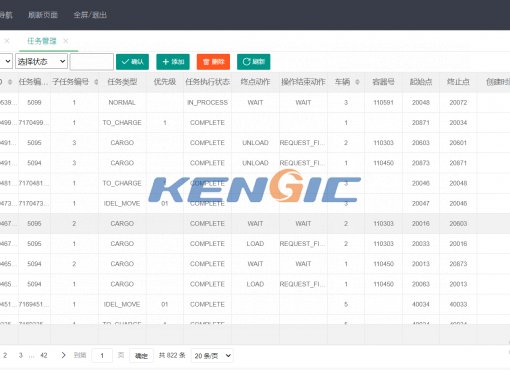This screenshot has width=510, height=370.
Task: Go to page 42 in pagination
Action: (x=44, y=355)
